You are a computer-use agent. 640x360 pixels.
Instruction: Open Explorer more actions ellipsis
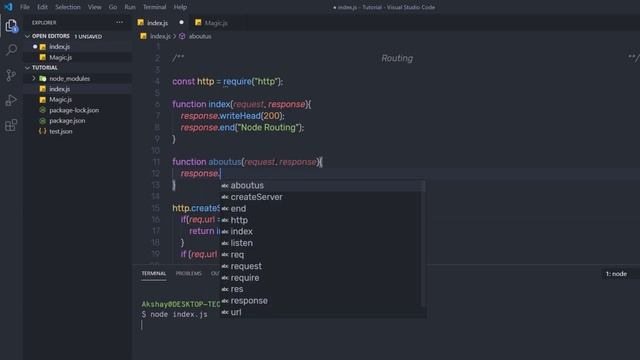(x=120, y=22)
